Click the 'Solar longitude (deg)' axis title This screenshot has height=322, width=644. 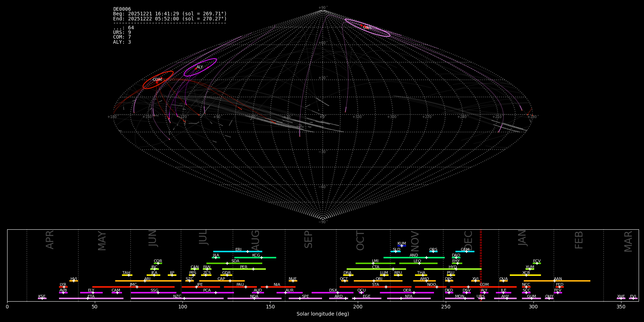point(323,314)
